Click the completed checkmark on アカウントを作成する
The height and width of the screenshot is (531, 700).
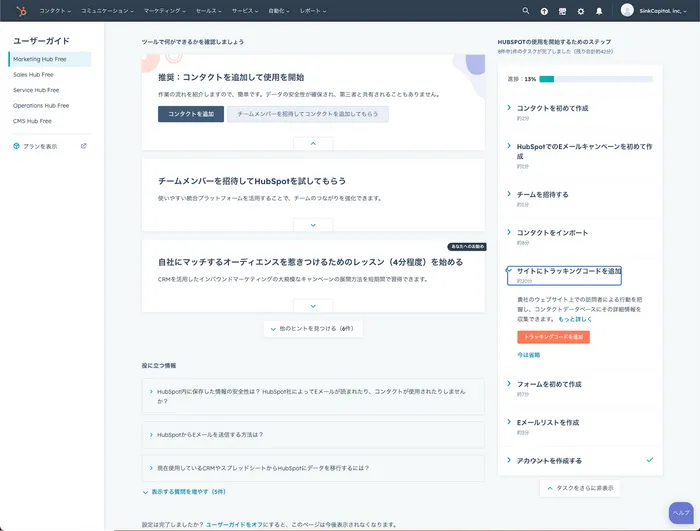coord(650,460)
